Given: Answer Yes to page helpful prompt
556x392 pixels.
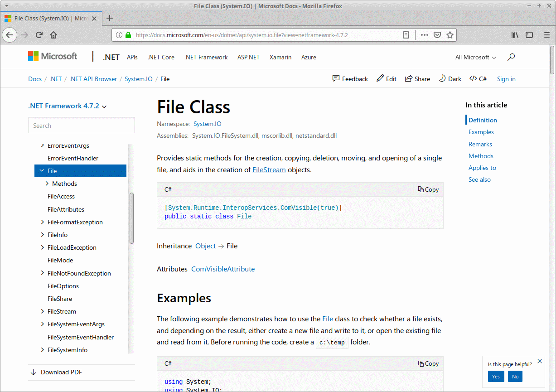Looking at the screenshot, I should tap(496, 377).
